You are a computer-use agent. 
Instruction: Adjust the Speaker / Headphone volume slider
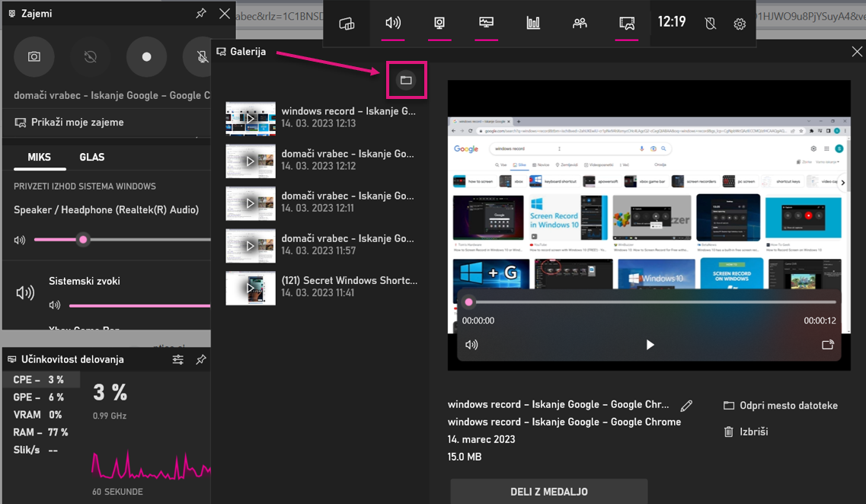click(122, 240)
